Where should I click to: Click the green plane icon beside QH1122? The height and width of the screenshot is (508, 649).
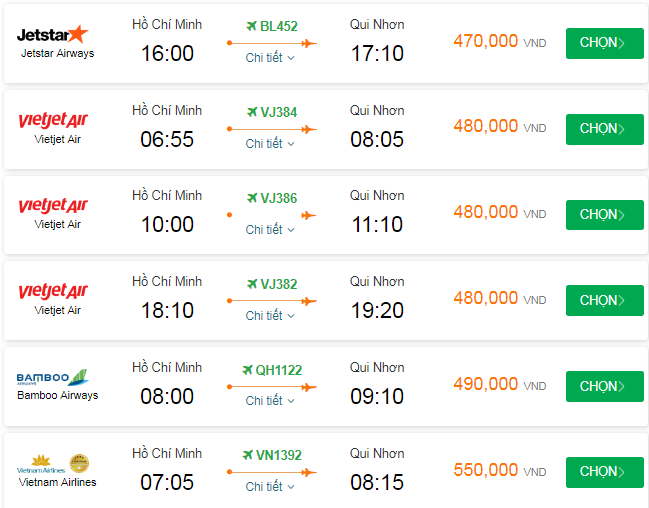point(247,370)
